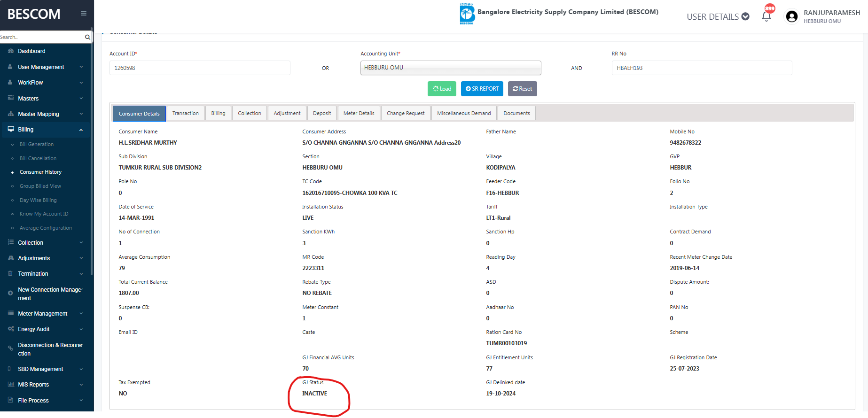Click the Master Mapping sidebar icon
Screen dimensions: 868x418
pos(11,114)
